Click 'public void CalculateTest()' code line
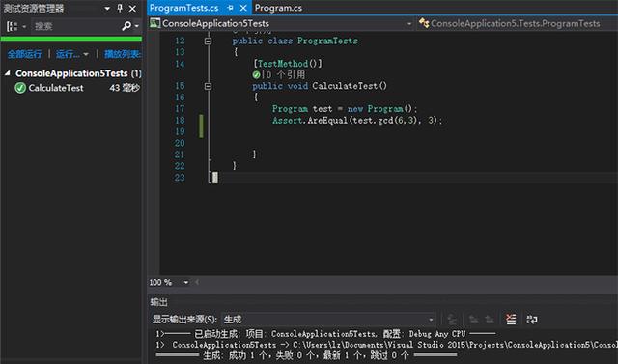 (x=320, y=86)
